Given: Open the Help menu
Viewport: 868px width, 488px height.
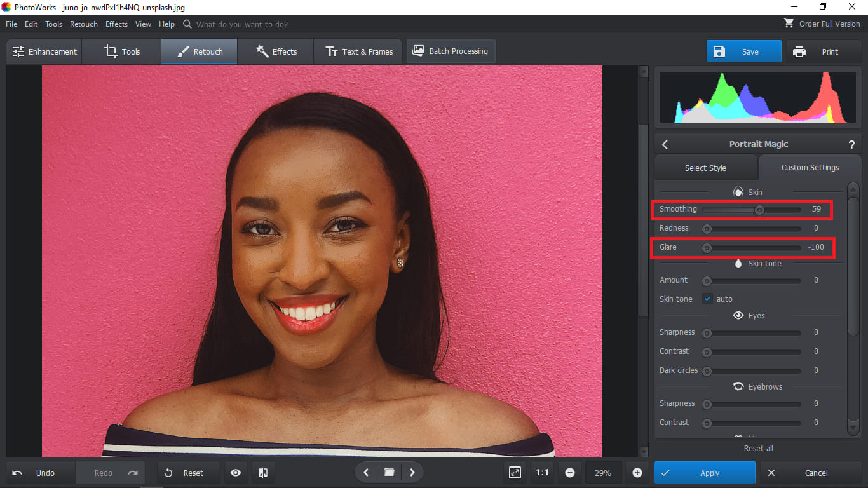Looking at the screenshot, I should (167, 24).
